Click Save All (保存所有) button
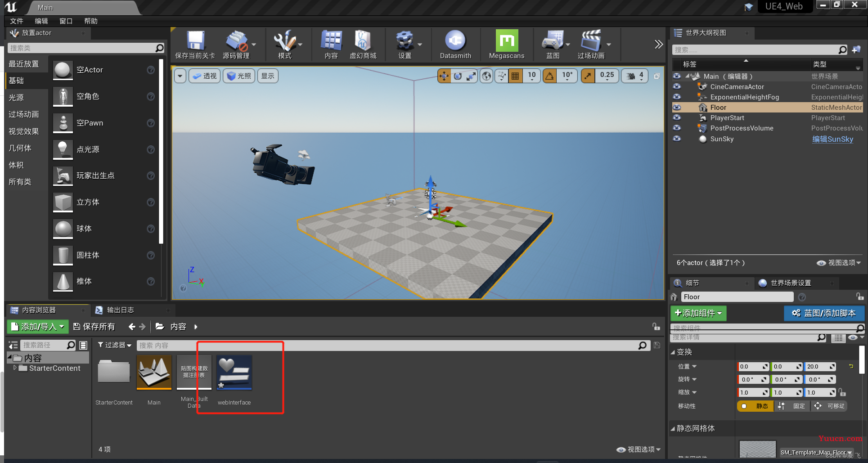The height and width of the screenshot is (463, 868). (x=94, y=327)
